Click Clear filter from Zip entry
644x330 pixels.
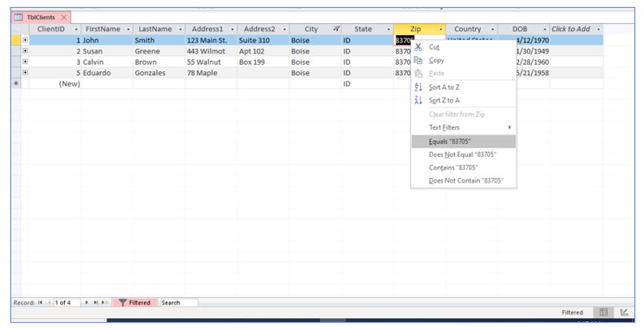click(x=463, y=114)
